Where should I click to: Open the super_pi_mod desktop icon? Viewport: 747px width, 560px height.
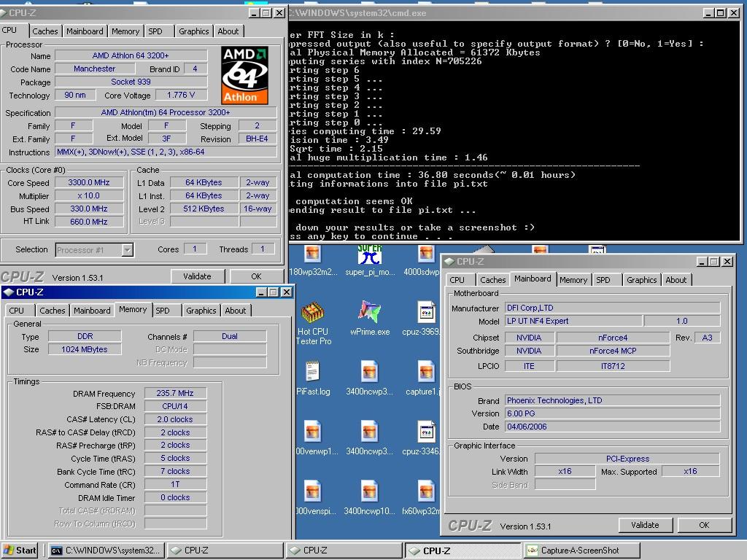pos(369,261)
